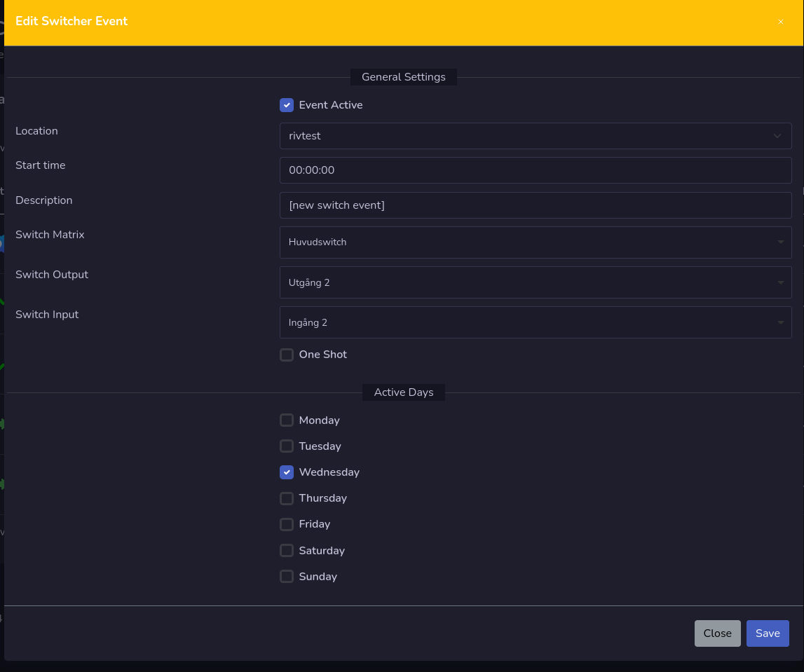This screenshot has width=804, height=672.
Task: Click the Saturday label text
Action: point(322,551)
